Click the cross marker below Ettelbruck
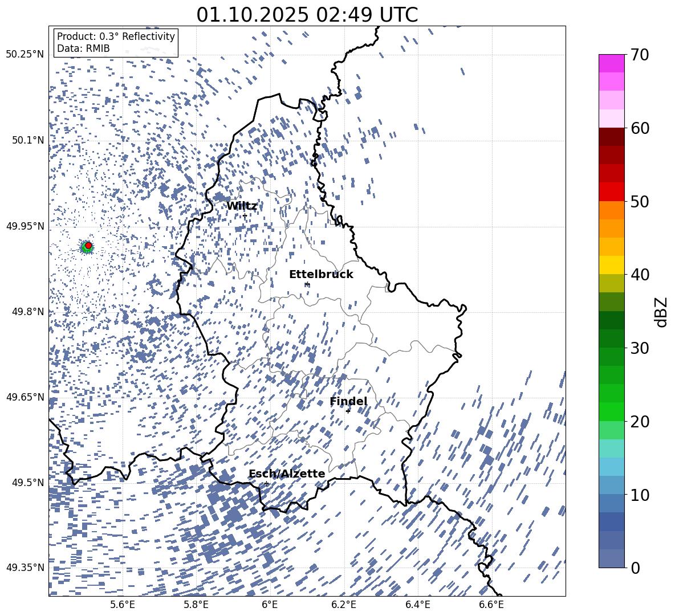This screenshot has height=616, width=675. [307, 284]
